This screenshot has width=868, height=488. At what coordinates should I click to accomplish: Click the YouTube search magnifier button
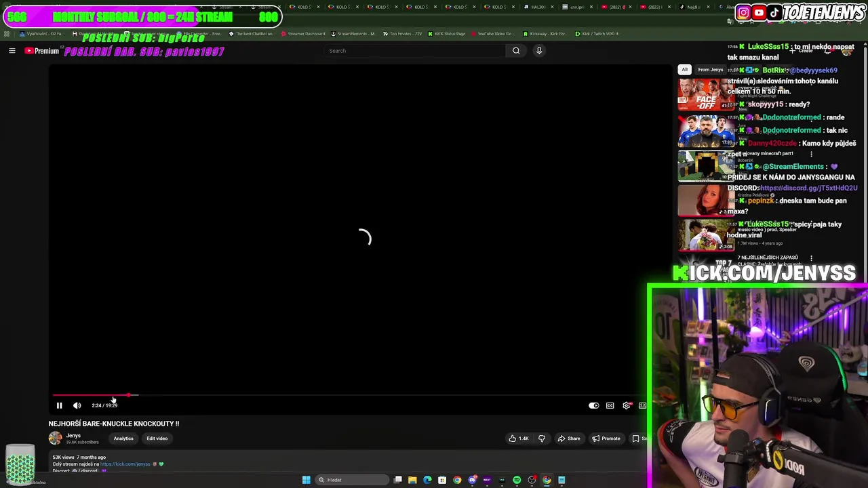coord(516,51)
